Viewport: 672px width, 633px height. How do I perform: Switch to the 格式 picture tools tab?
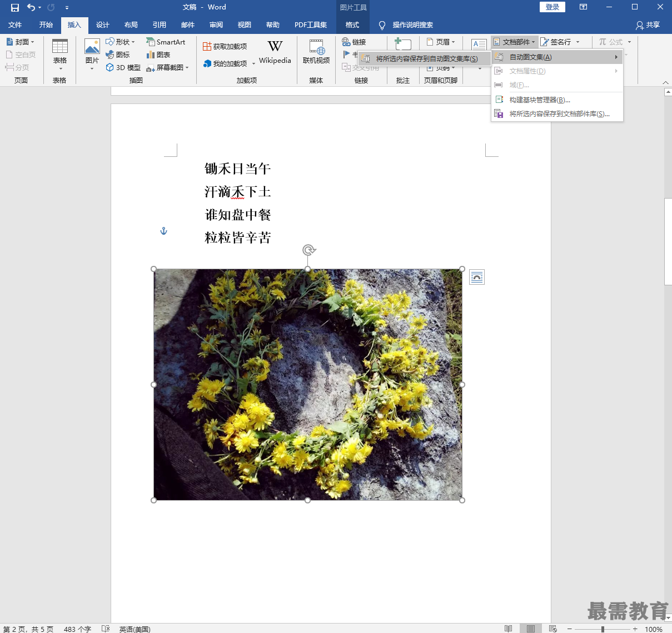pos(352,24)
